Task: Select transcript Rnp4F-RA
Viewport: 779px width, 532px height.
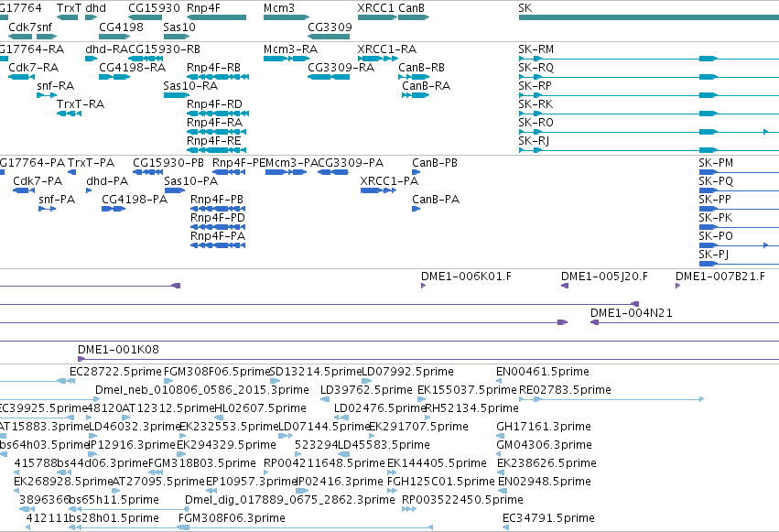Action: click(214, 123)
